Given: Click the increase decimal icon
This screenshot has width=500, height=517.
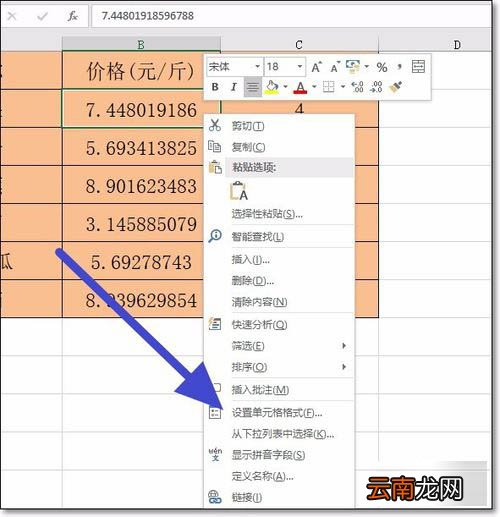Looking at the screenshot, I should [357, 87].
